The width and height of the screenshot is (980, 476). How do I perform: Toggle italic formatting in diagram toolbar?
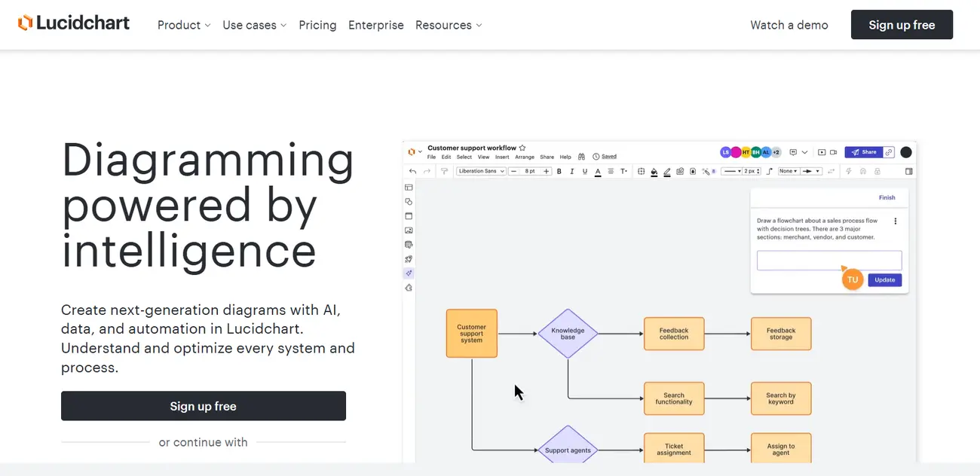(572, 172)
